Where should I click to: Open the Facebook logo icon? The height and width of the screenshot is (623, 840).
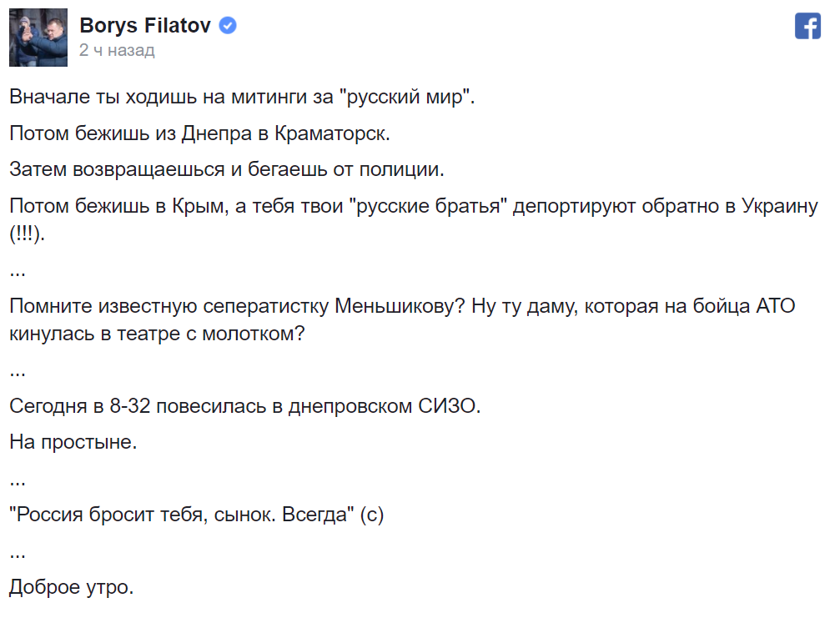(807, 26)
